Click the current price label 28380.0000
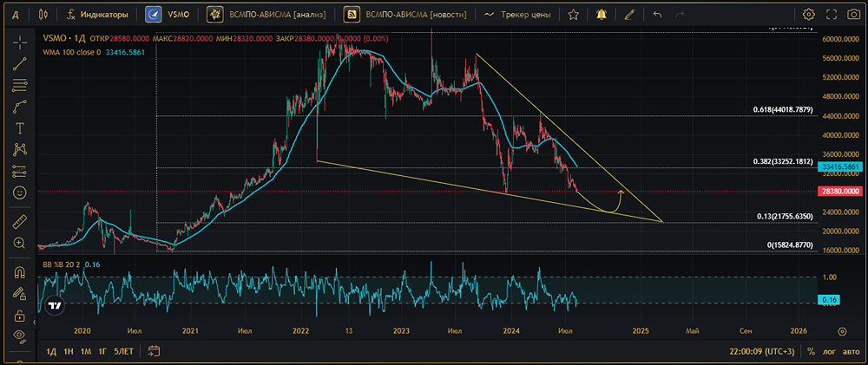868x365 pixels. pyautogui.click(x=839, y=191)
